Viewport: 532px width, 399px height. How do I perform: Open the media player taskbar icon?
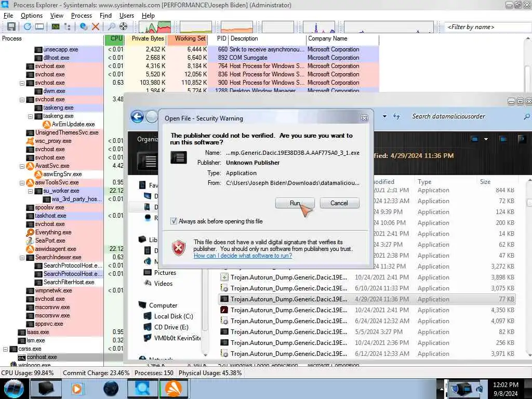(x=77, y=389)
